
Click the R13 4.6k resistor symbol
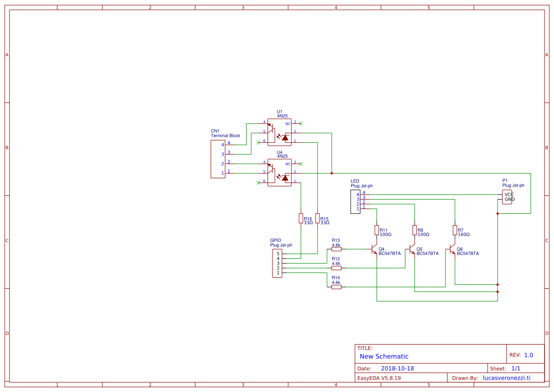tap(336, 248)
